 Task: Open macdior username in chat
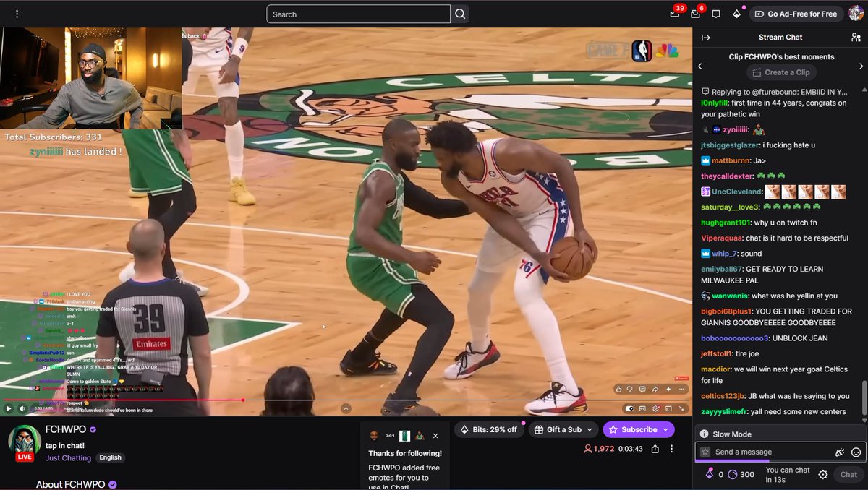pos(715,369)
